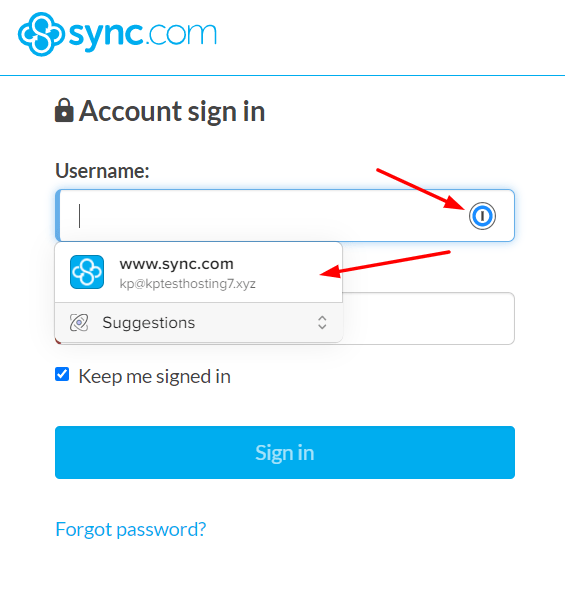The image size is (565, 592).
Task: Open the Suggestions label dropdown text
Action: 148,323
